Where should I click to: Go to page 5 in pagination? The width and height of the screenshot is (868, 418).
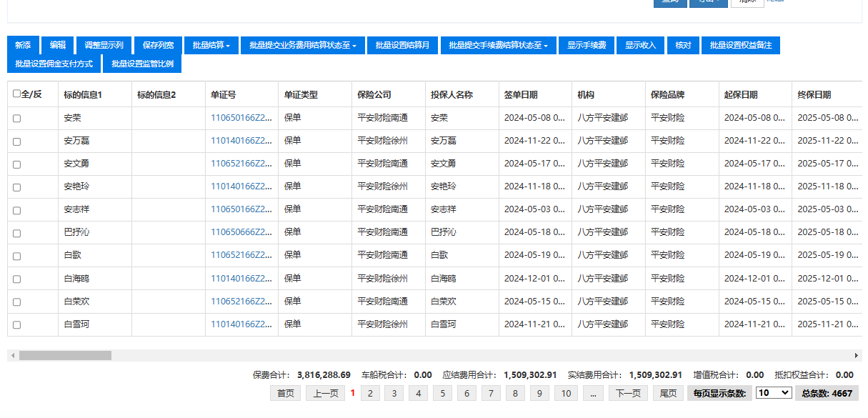(442, 393)
